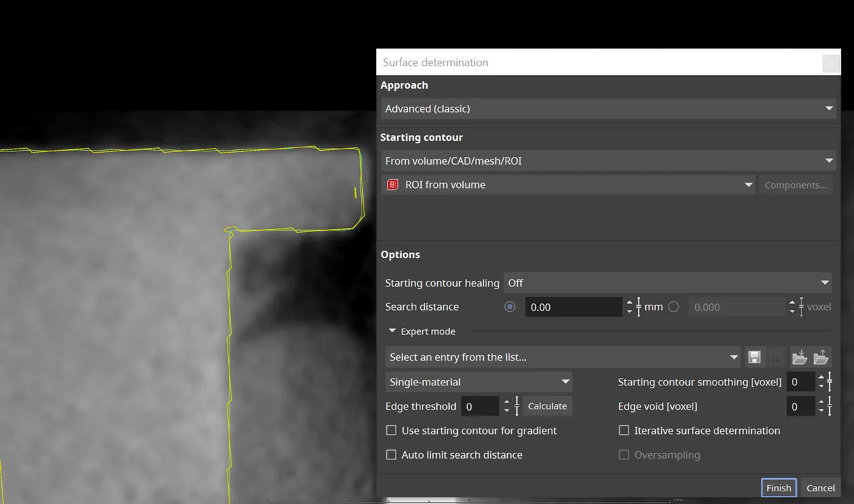This screenshot has width=854, height=504.
Task: Open the Starting contour healing dropdown
Action: [x=668, y=283]
